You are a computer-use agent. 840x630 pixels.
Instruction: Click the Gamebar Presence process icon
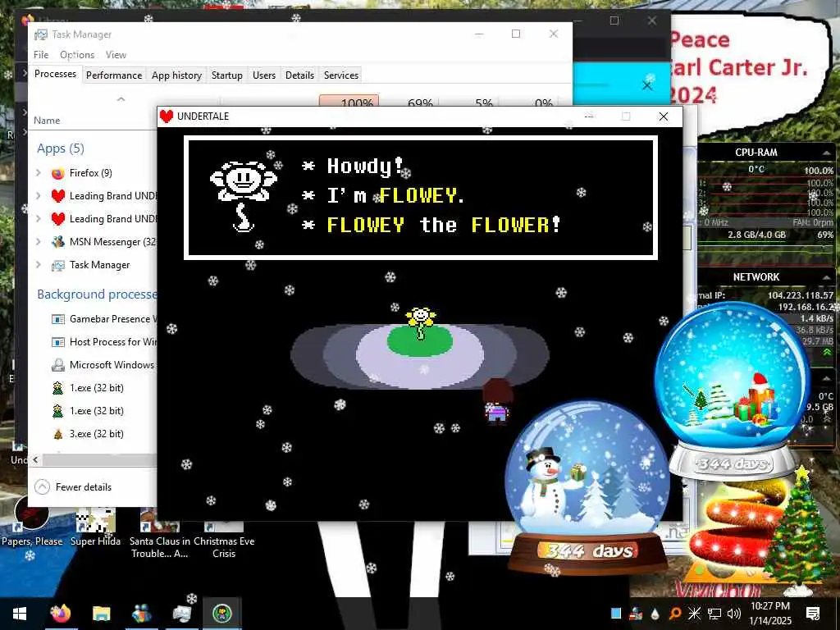[58, 319]
